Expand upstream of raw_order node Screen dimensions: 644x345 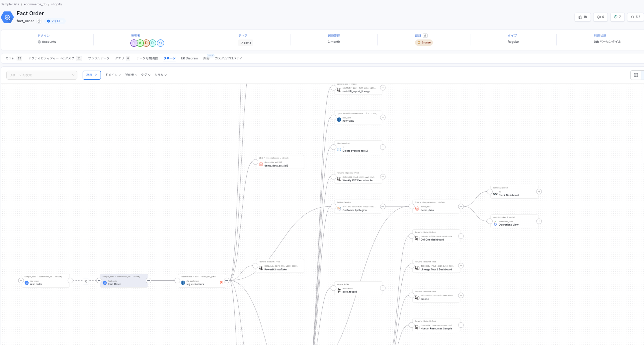coord(21,281)
